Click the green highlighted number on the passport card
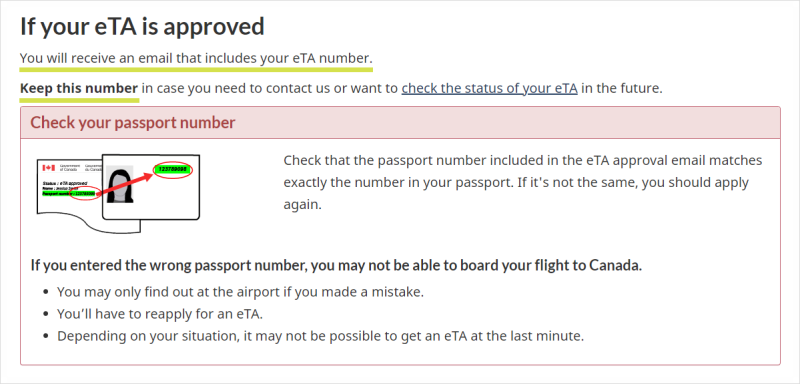800x384 pixels. (x=172, y=169)
